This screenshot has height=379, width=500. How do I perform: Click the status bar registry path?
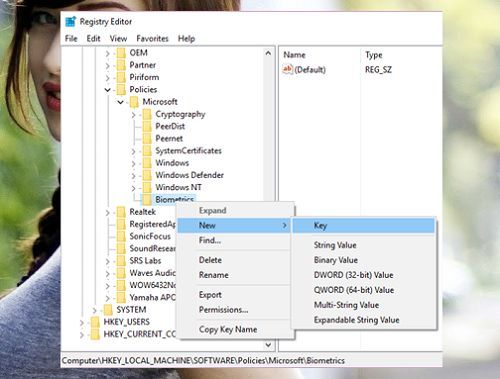[203, 361]
